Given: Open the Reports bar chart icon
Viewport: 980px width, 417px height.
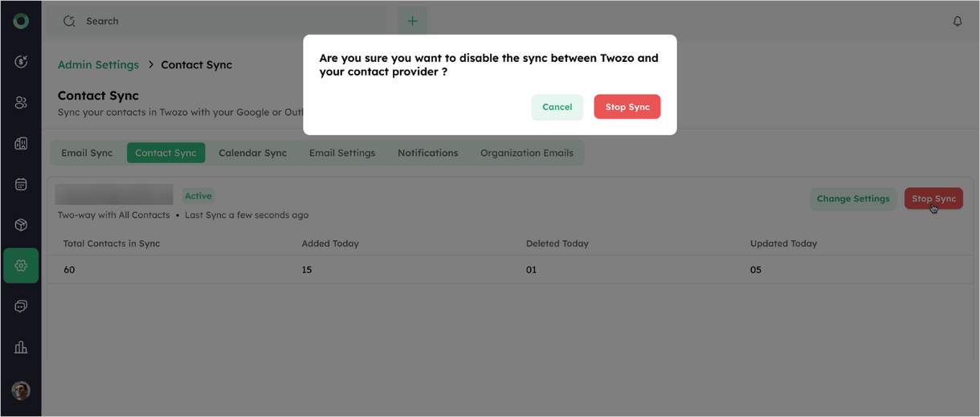Looking at the screenshot, I should coord(21,347).
